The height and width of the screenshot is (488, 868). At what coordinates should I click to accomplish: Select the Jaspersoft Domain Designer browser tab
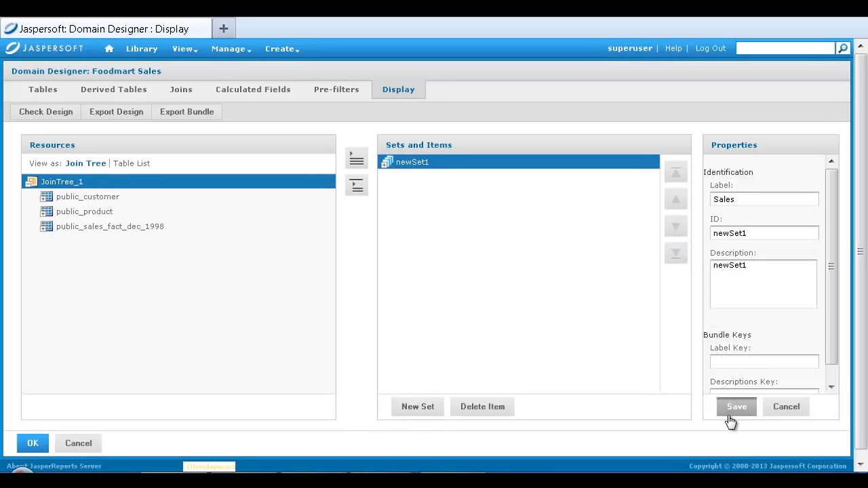click(105, 28)
